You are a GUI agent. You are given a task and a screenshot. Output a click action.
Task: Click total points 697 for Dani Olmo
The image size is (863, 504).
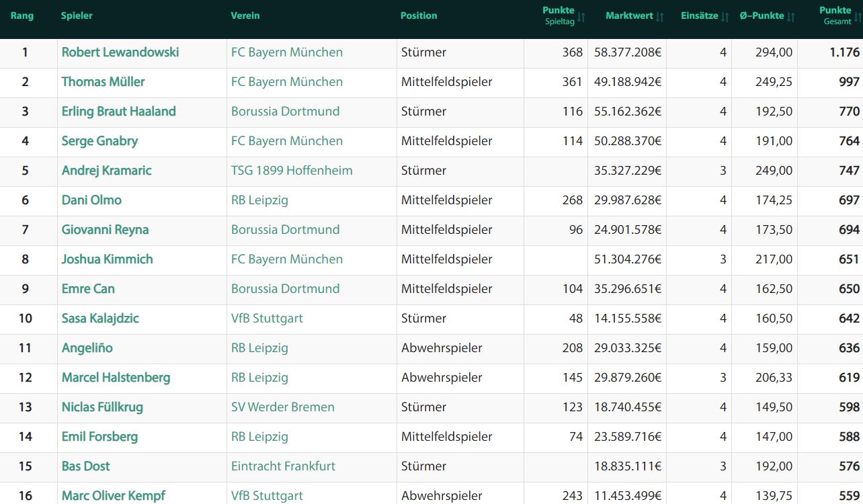tap(849, 200)
